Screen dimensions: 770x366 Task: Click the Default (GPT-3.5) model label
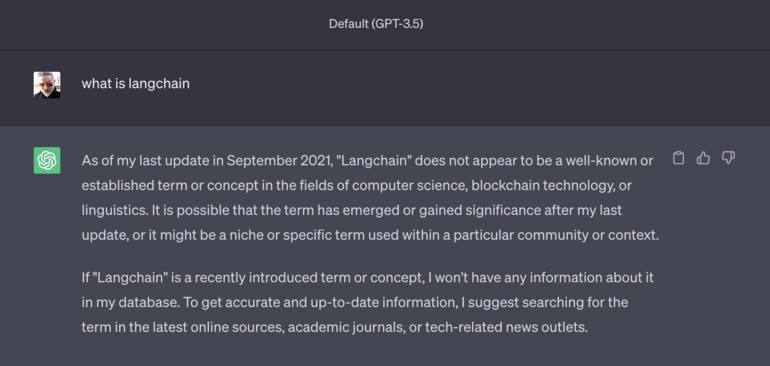(x=376, y=24)
